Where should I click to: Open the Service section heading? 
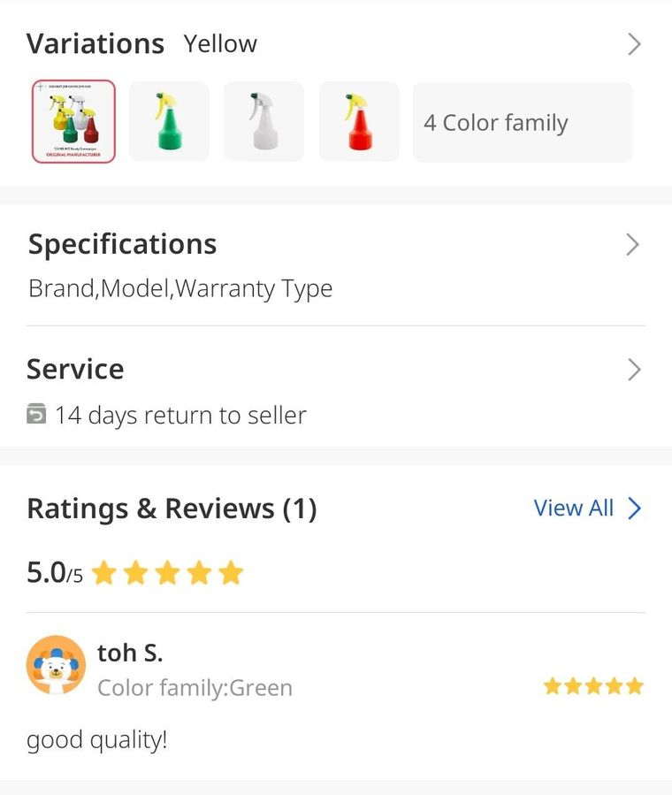pos(75,369)
